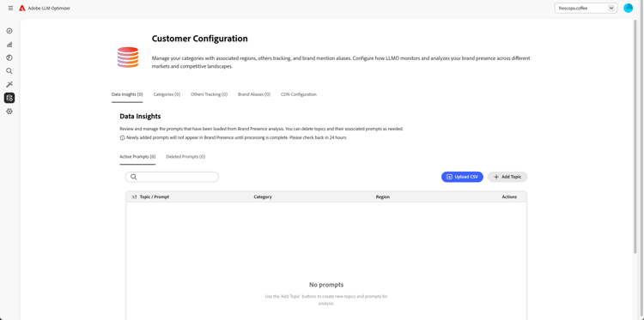Viewport: 644px width, 320px height.
Task: Select the highlighted customer configuration sidebar icon
Action: [x=9, y=98]
